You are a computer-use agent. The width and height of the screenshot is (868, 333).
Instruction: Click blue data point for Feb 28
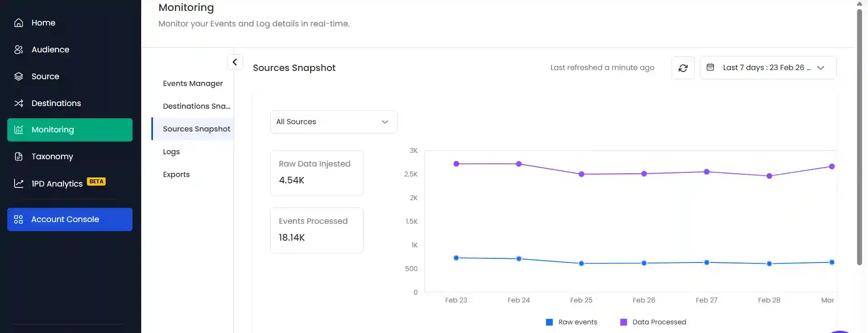pyautogui.click(x=769, y=264)
